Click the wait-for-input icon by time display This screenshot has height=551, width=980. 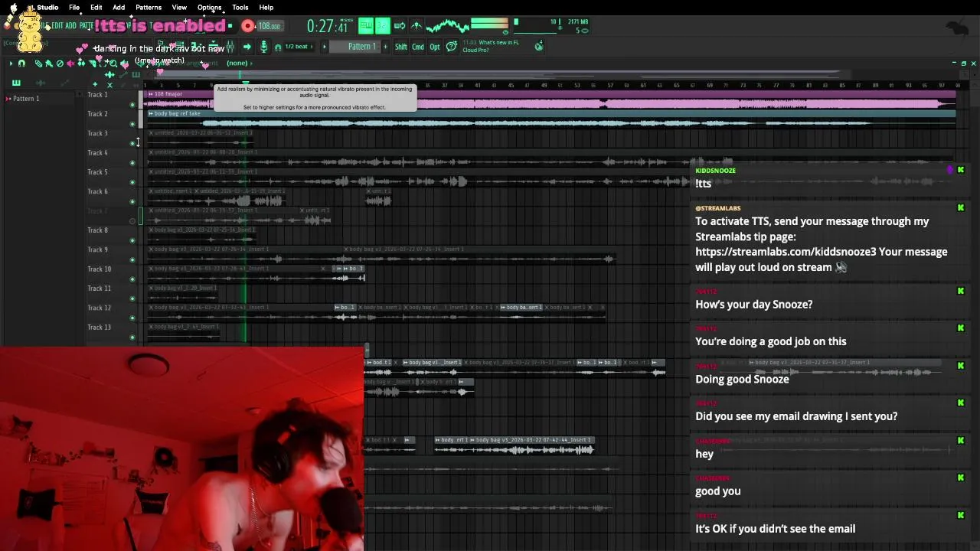click(x=400, y=26)
